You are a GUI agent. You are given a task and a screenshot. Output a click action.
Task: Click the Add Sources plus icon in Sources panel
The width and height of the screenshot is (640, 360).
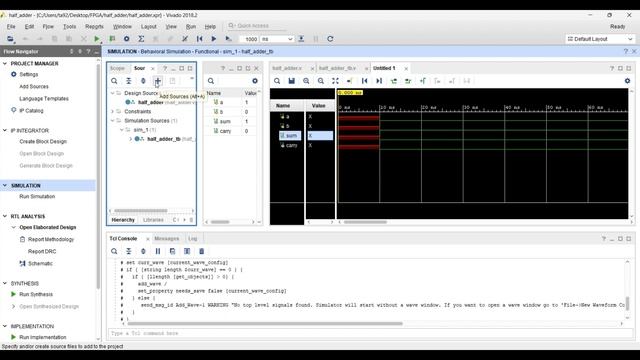[158, 81]
